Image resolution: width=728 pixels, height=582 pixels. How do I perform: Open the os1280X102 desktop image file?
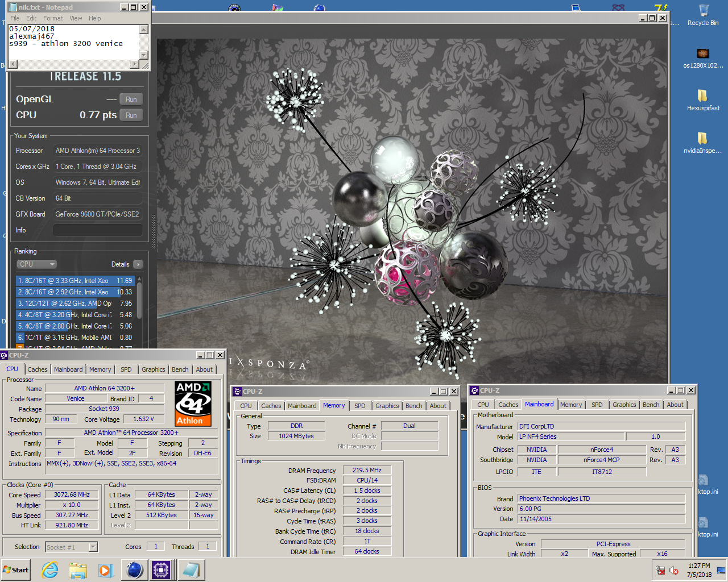pos(703,57)
